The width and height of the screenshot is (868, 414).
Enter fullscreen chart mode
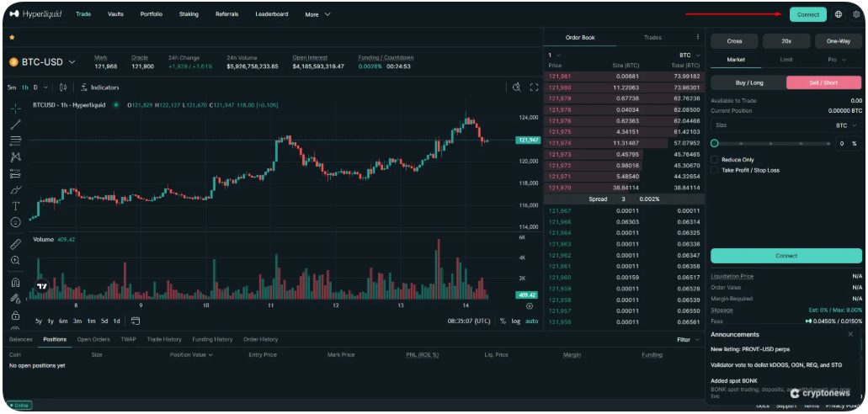point(535,88)
